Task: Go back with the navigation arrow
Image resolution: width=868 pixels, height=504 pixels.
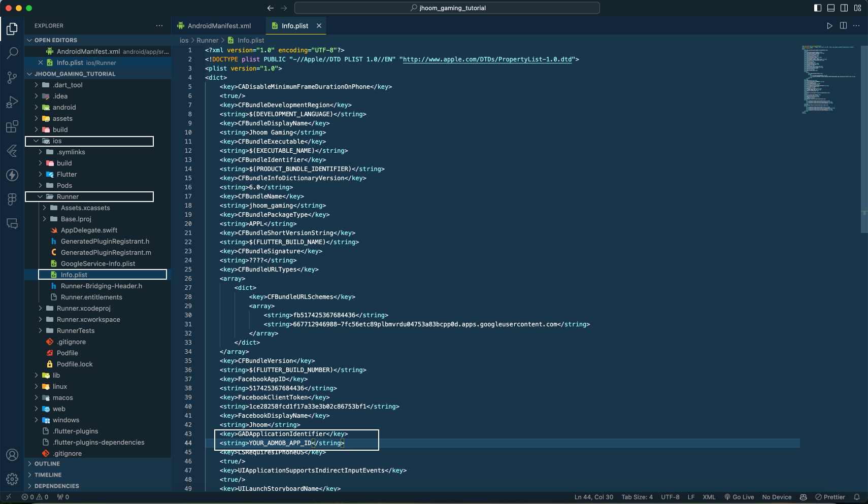Action: pyautogui.click(x=271, y=8)
